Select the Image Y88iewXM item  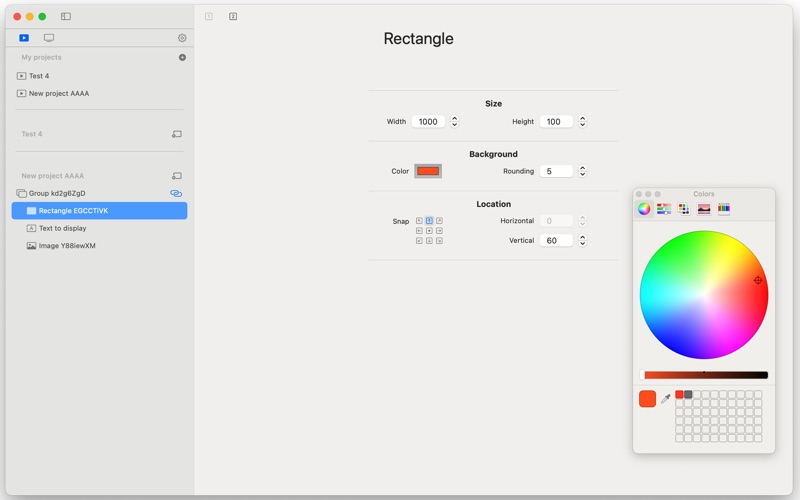point(99,245)
